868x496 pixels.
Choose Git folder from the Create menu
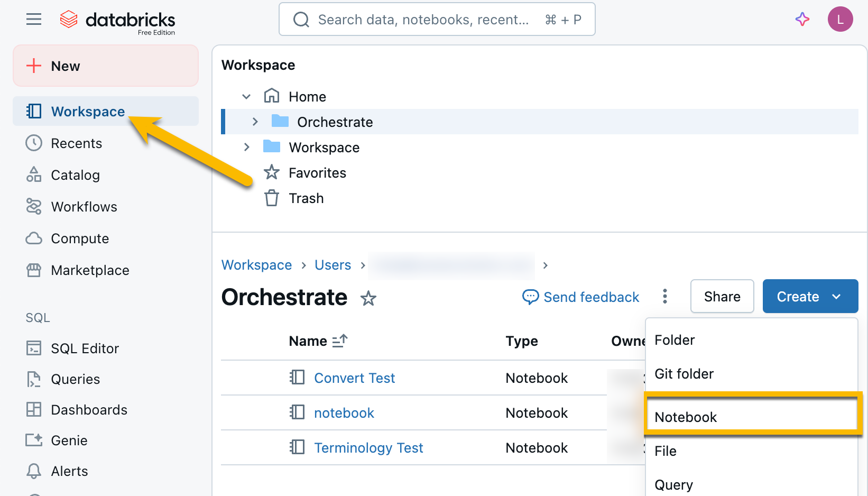coord(751,374)
